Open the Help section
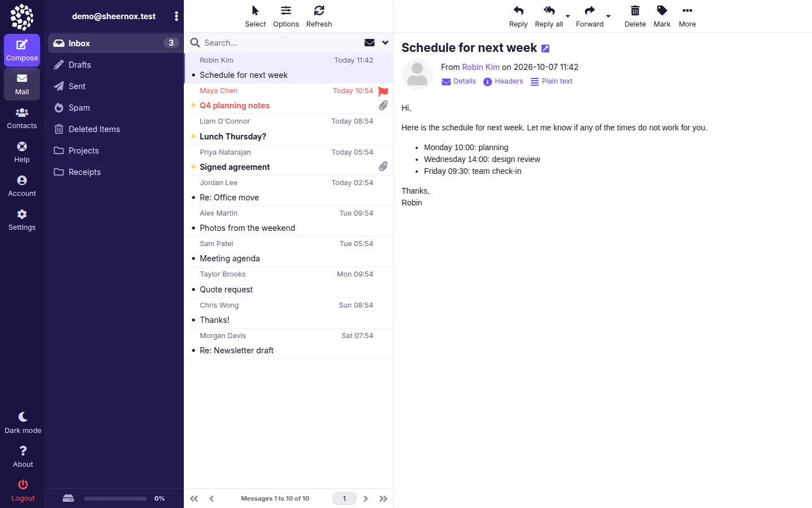 click(22, 152)
